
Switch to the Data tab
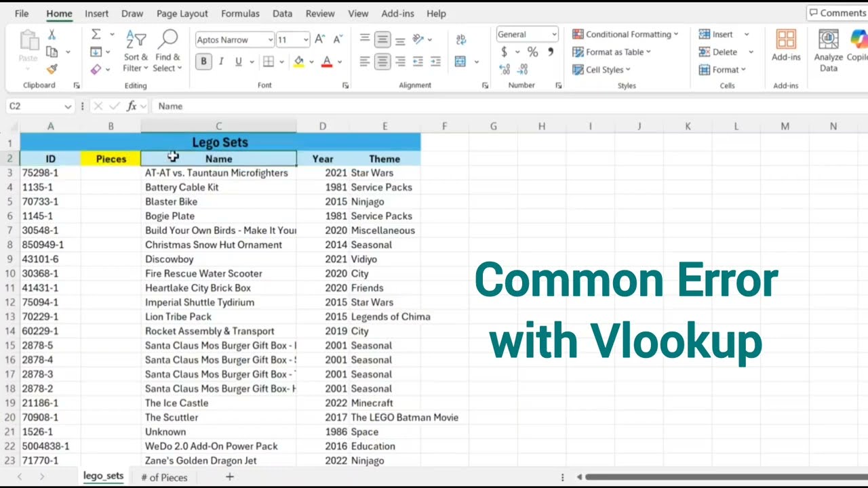282,14
